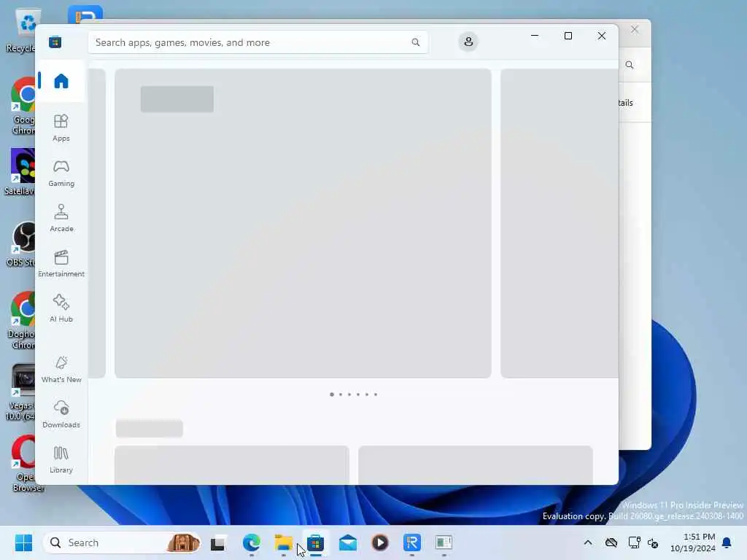Select Opera Browser desktop shortcut
The height and width of the screenshot is (560, 747).
pyautogui.click(x=25, y=463)
